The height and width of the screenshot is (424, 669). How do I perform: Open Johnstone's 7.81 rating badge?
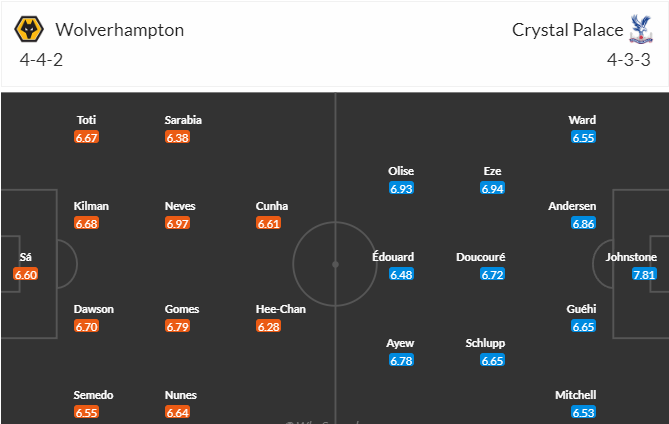[x=644, y=274]
